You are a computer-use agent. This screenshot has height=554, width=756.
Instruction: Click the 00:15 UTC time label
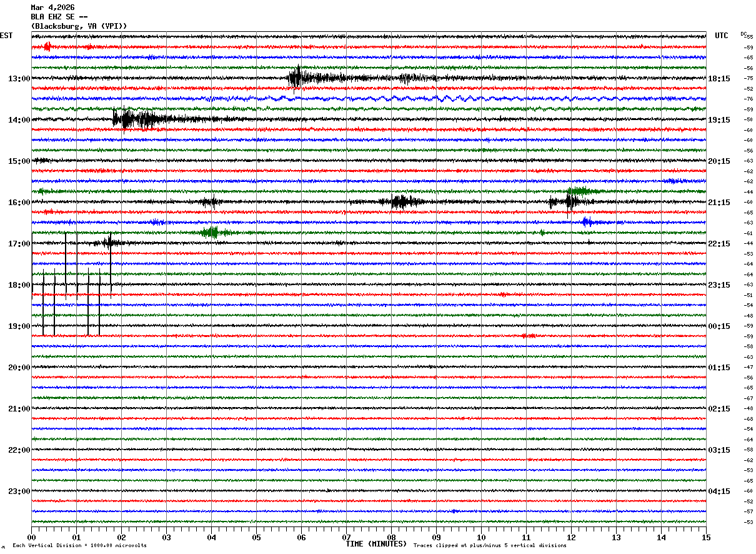pyautogui.click(x=719, y=326)
